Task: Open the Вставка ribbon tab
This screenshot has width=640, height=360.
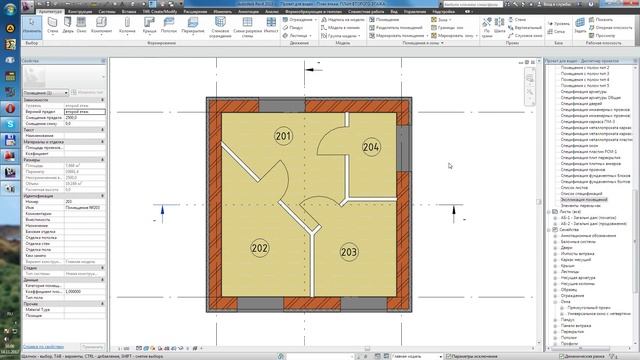Action: 129,11
